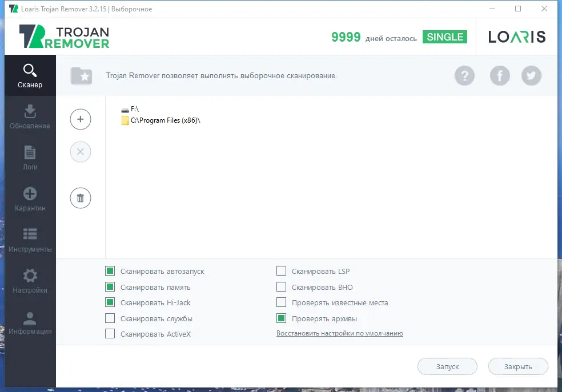Open the Карантин sidebar section
Viewport: 562px width, 392px height.
point(30,199)
